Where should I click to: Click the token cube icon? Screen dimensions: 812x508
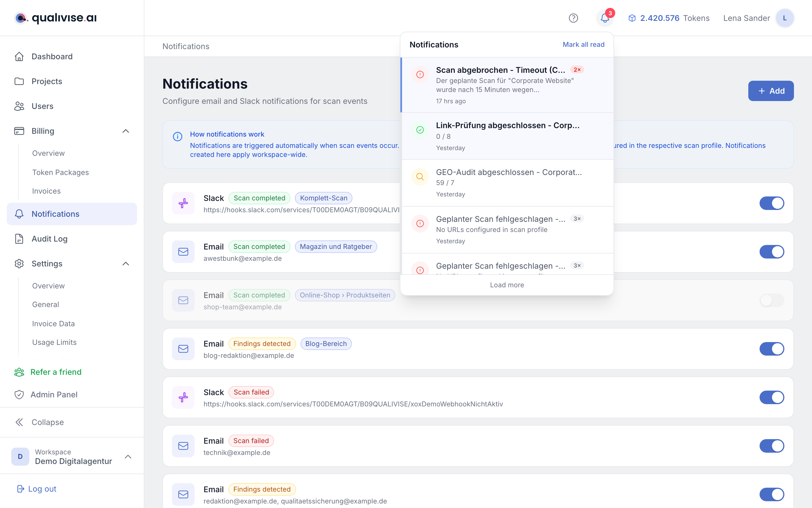(x=632, y=18)
